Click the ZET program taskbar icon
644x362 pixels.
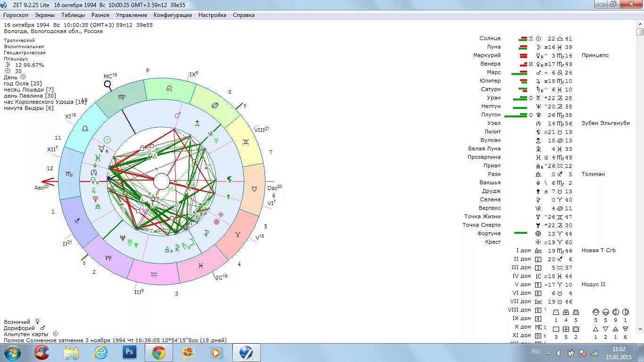(x=246, y=353)
